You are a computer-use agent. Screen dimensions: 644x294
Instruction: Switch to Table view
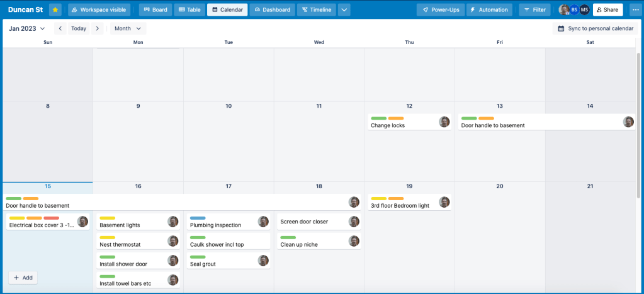pyautogui.click(x=189, y=10)
